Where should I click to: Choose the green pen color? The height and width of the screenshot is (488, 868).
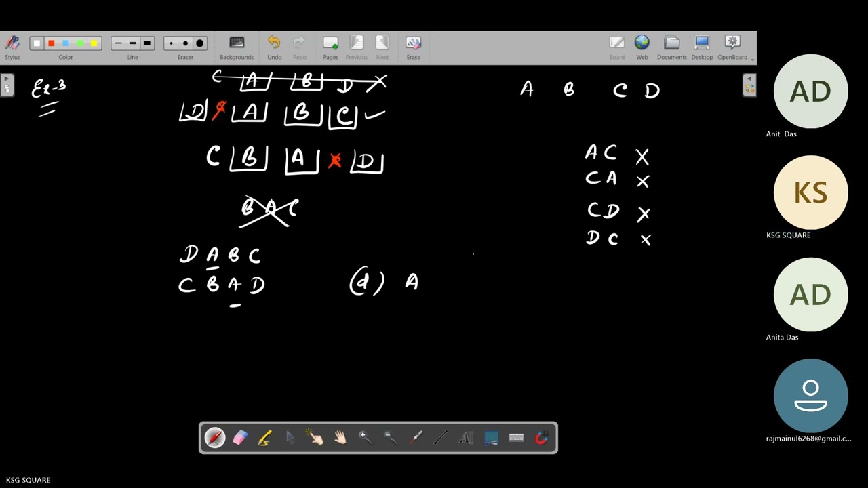tap(79, 43)
